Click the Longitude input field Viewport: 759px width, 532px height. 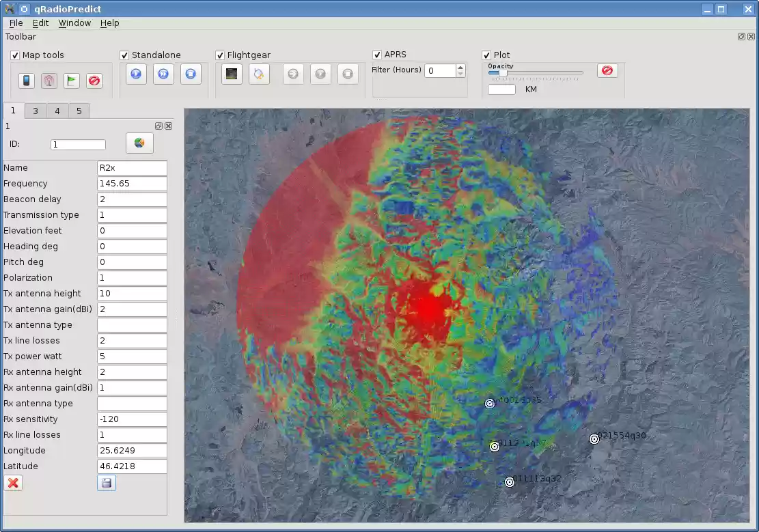coord(132,451)
